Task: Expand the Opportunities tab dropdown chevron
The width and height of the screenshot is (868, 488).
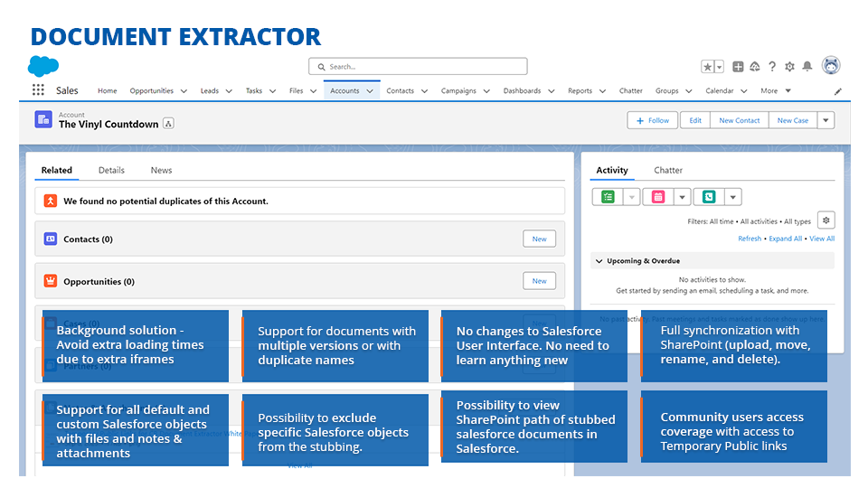Action: [184, 91]
